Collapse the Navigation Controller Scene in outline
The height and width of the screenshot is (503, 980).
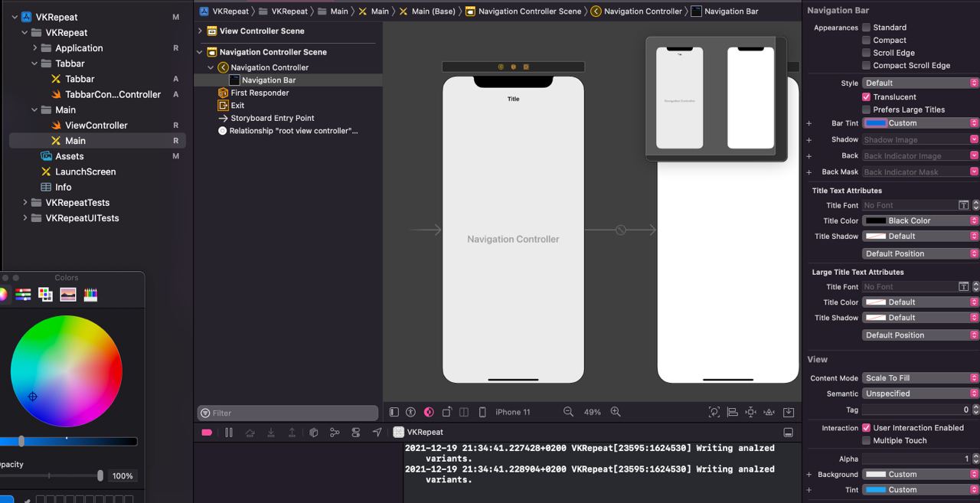[x=200, y=52]
